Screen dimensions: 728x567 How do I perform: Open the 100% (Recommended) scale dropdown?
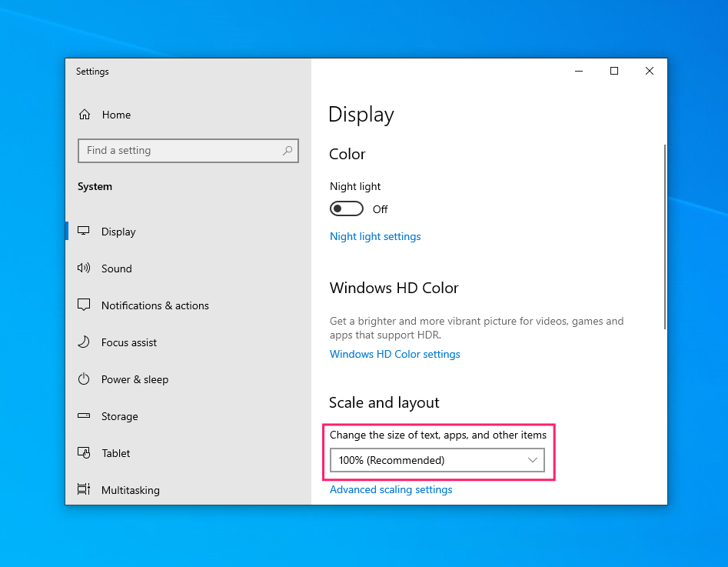(437, 460)
